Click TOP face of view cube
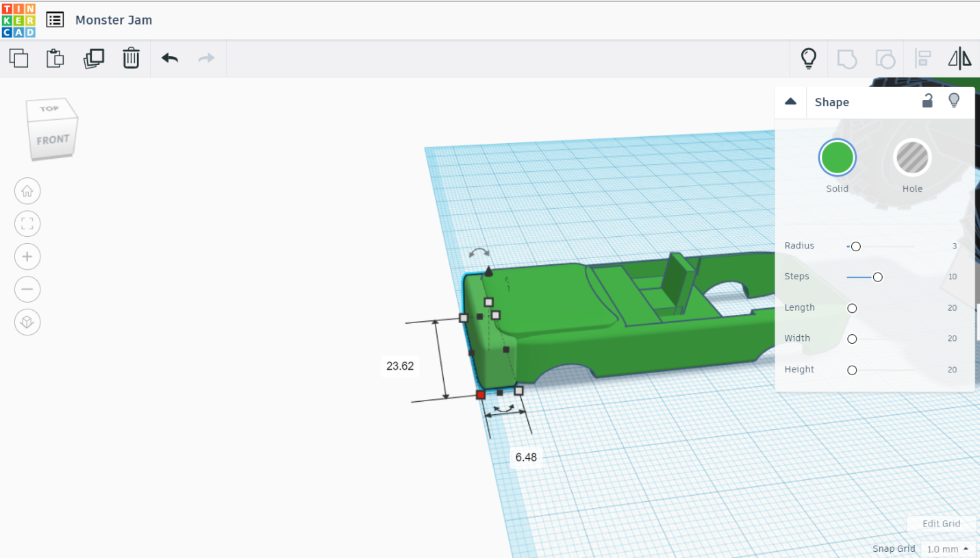This screenshot has width=980, height=558. coord(49,109)
